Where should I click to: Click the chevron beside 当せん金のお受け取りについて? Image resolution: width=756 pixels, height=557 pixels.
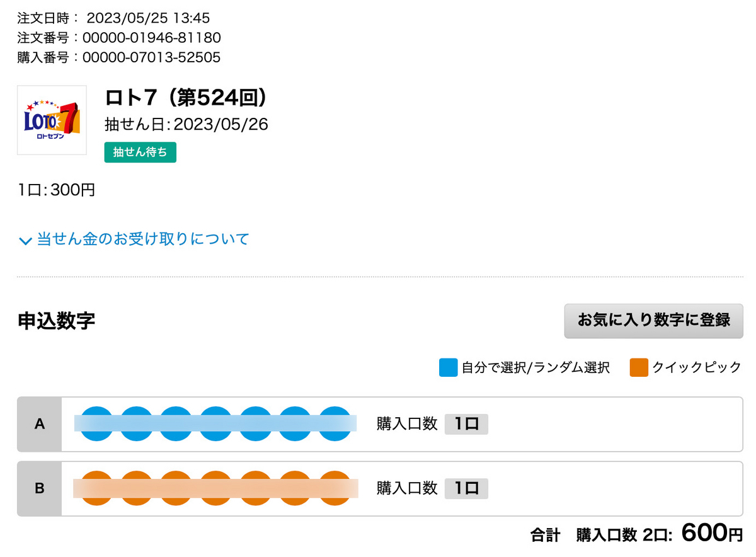tap(25, 241)
